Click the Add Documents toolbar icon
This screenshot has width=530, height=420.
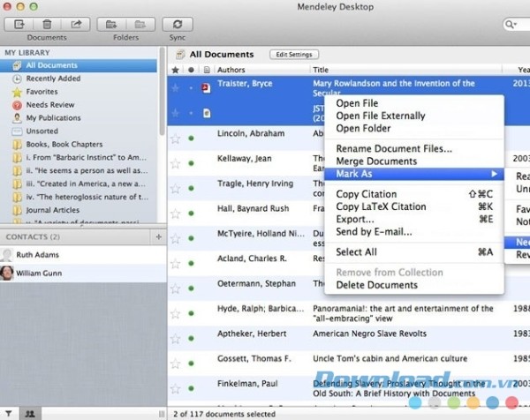click(20, 24)
